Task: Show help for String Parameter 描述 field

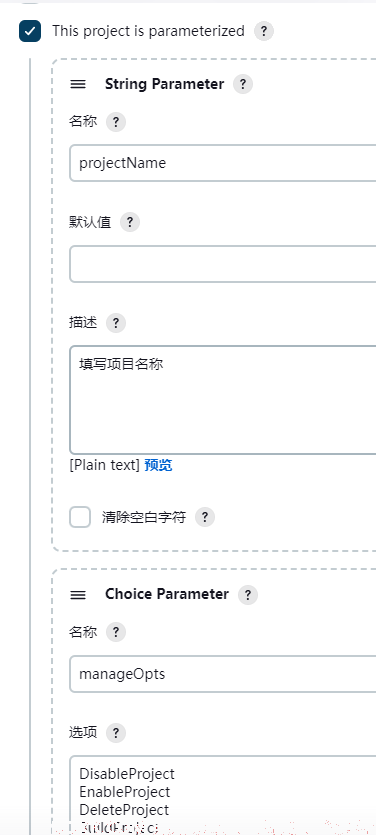Action: (x=116, y=323)
